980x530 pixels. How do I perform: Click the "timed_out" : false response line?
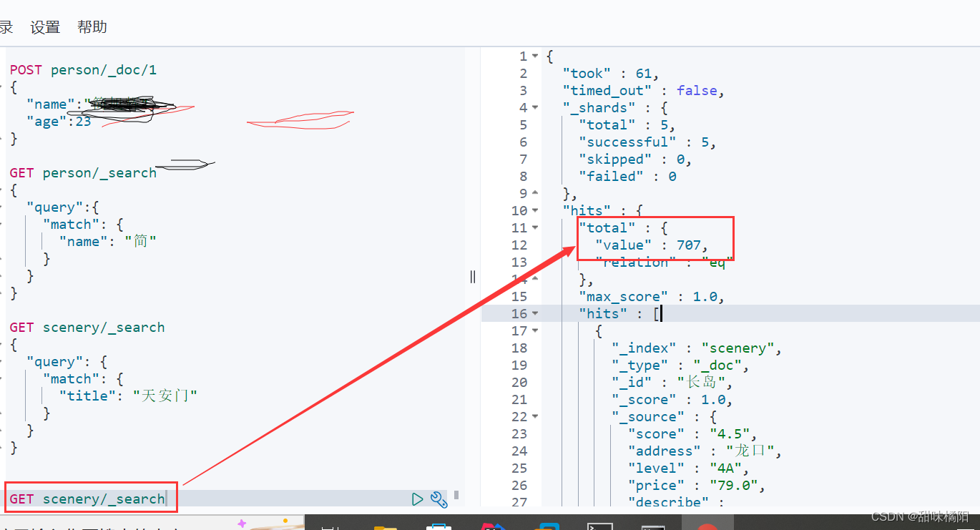[644, 91]
